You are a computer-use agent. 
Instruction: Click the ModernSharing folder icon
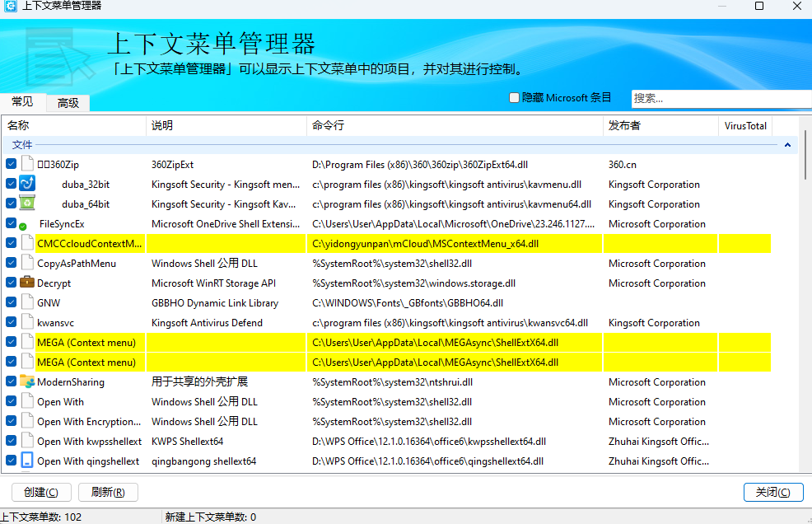click(27, 381)
